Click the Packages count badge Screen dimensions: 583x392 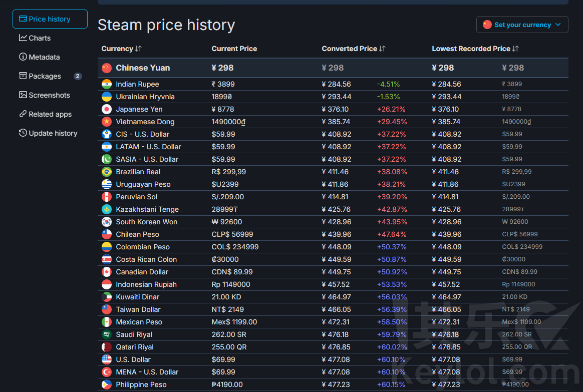78,76
